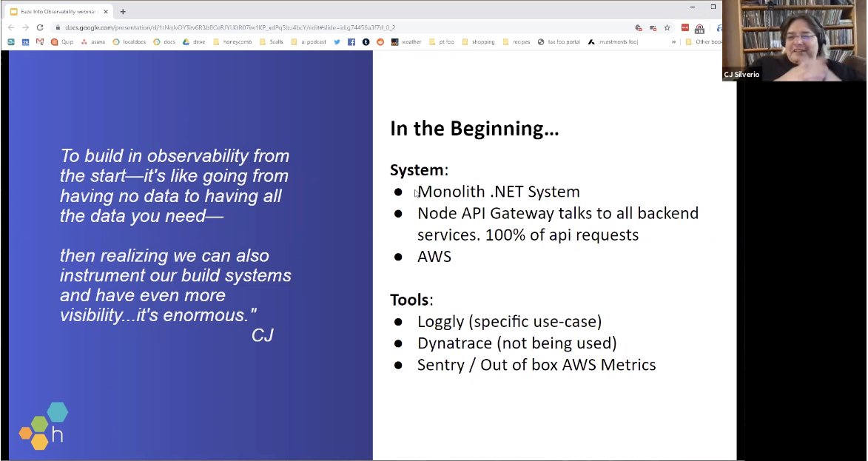Click the 'System:' subheading
This screenshot has width=868, height=461.
419,170
